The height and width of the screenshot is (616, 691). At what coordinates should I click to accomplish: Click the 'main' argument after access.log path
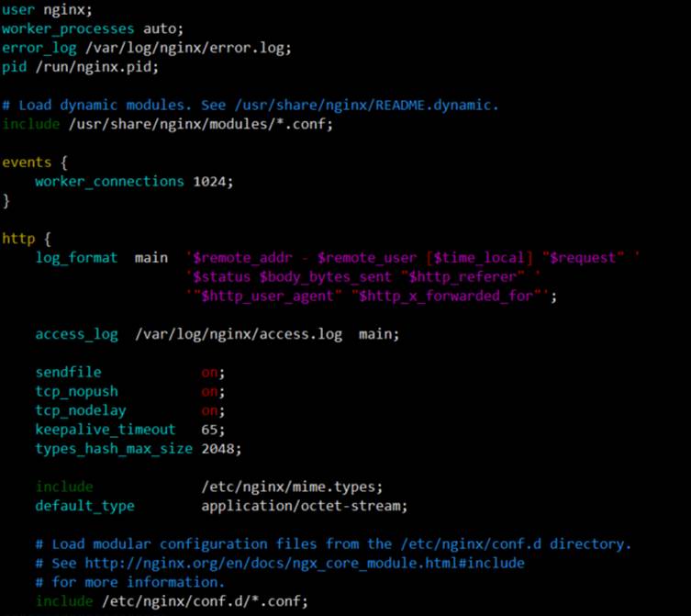pos(375,334)
